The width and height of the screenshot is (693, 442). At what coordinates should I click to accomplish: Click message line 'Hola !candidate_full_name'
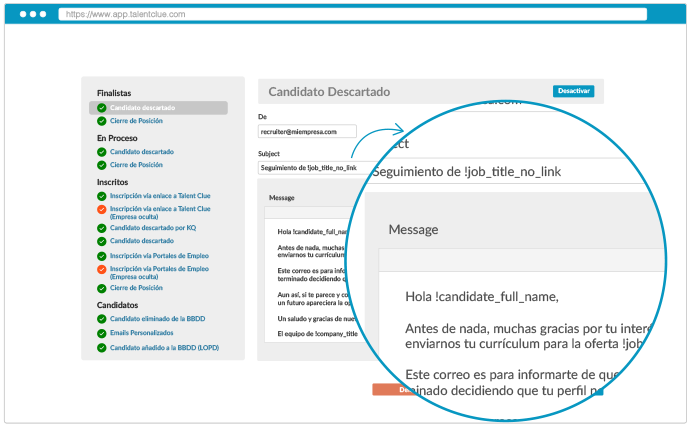312,232
